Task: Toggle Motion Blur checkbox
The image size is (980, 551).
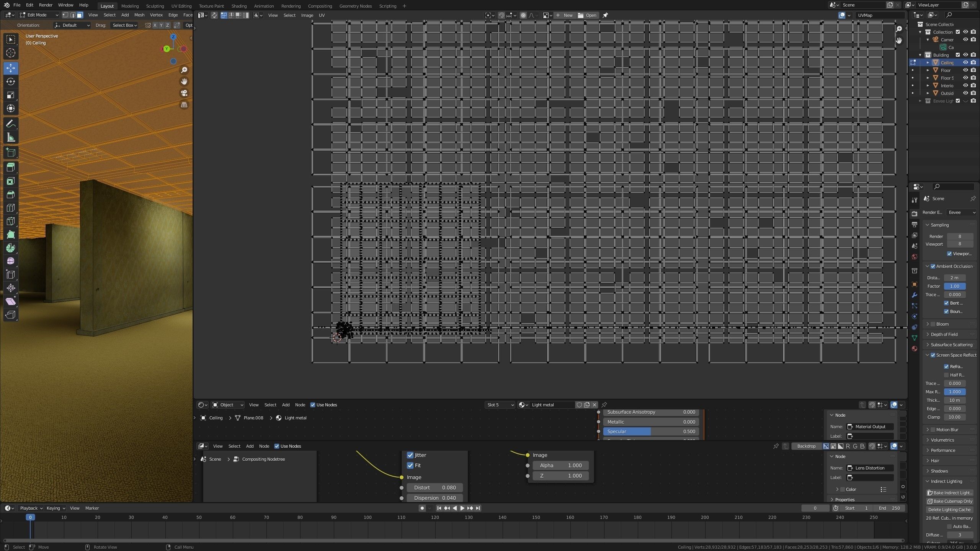Action: point(933,430)
